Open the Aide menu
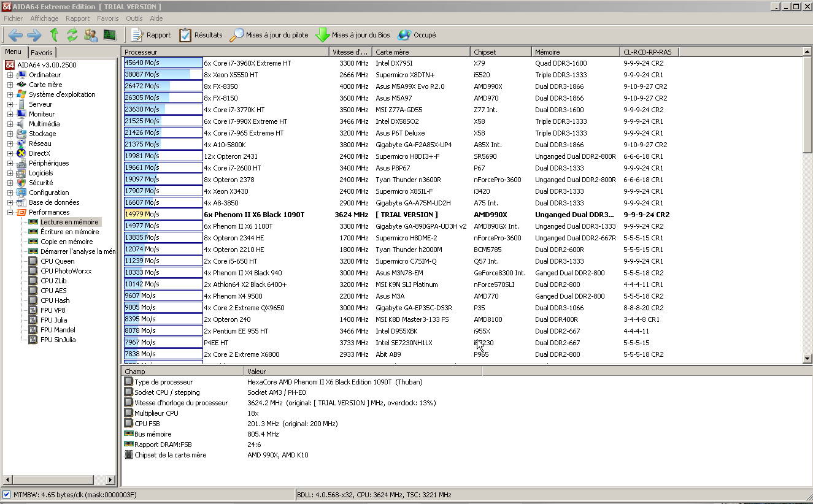The width and height of the screenshot is (813, 504). click(x=156, y=18)
